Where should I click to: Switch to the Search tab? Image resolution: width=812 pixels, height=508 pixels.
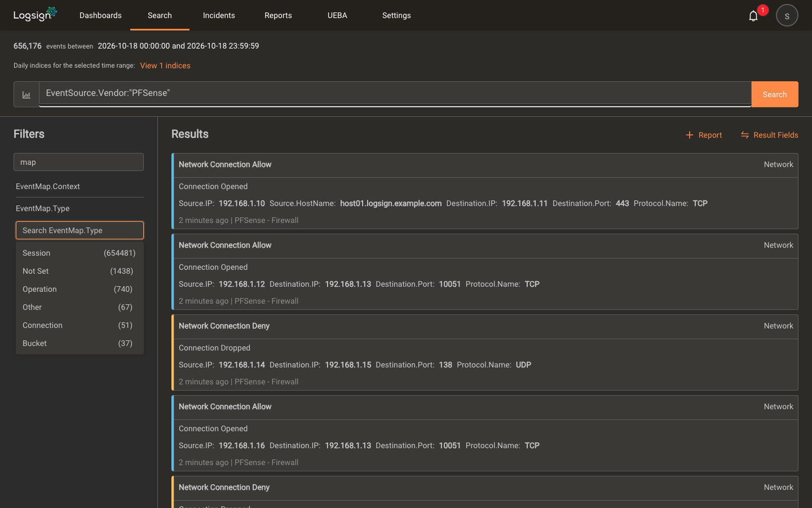(x=160, y=15)
